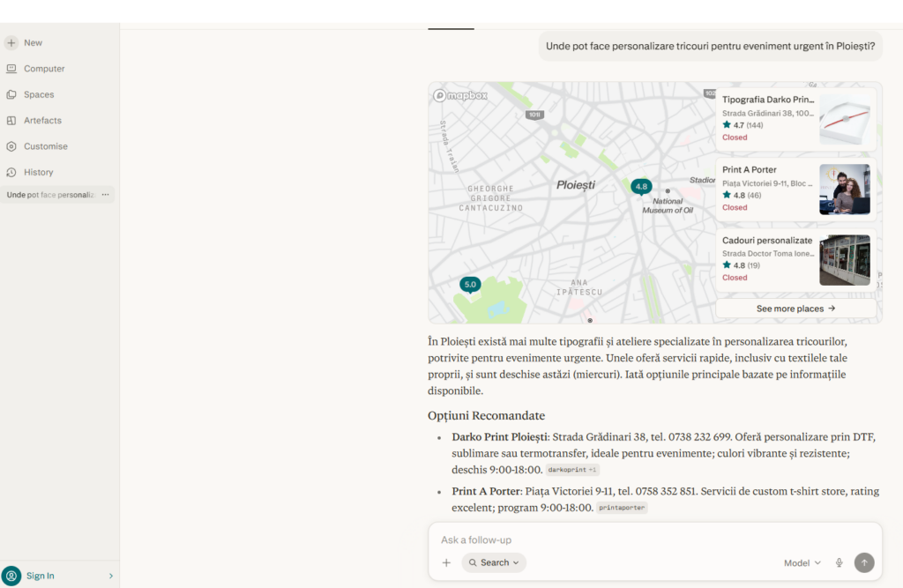Select the 4.8 rating map pin
Image resolution: width=903 pixels, height=588 pixels.
click(641, 187)
